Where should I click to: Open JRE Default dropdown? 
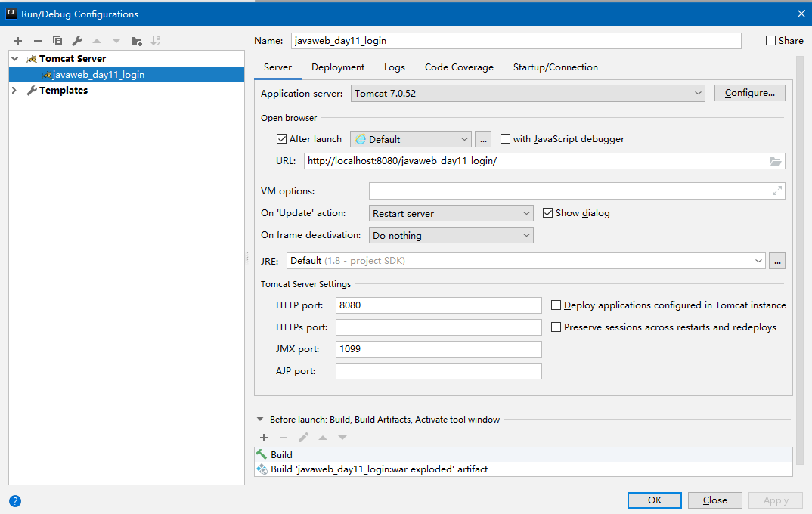pos(525,261)
